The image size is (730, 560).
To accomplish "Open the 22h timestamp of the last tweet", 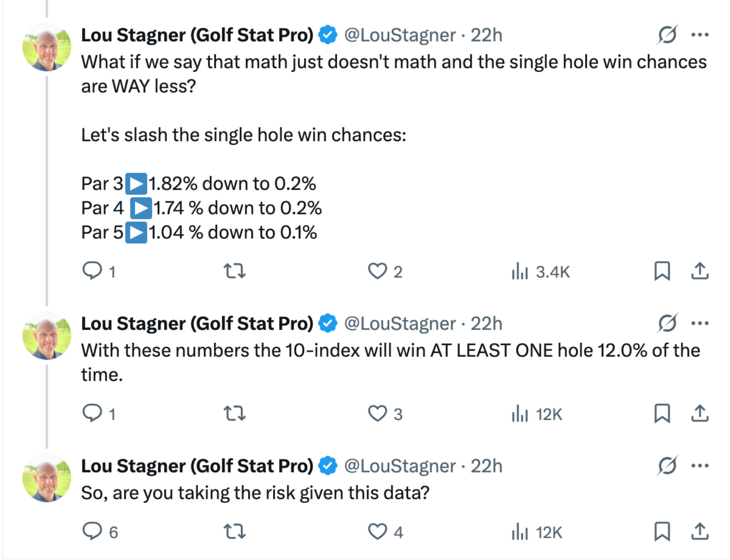I will pyautogui.click(x=486, y=466).
